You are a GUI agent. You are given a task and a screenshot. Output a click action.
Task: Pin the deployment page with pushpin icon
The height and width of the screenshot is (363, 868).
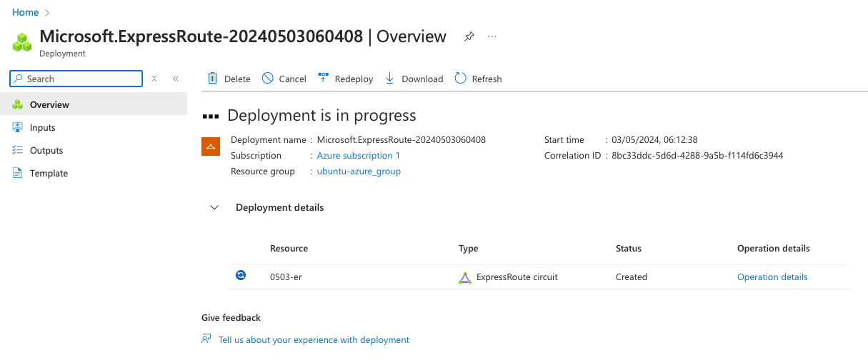click(469, 36)
